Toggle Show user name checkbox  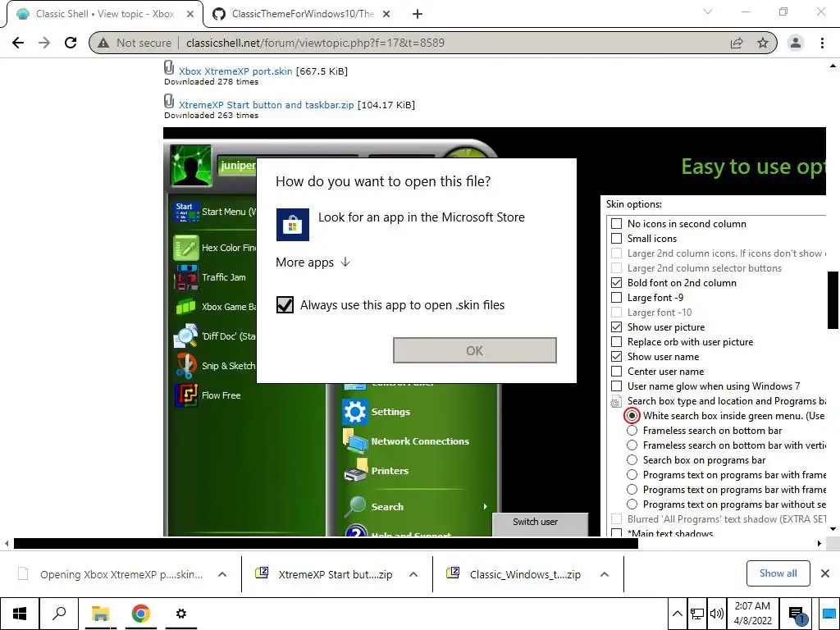click(x=617, y=357)
